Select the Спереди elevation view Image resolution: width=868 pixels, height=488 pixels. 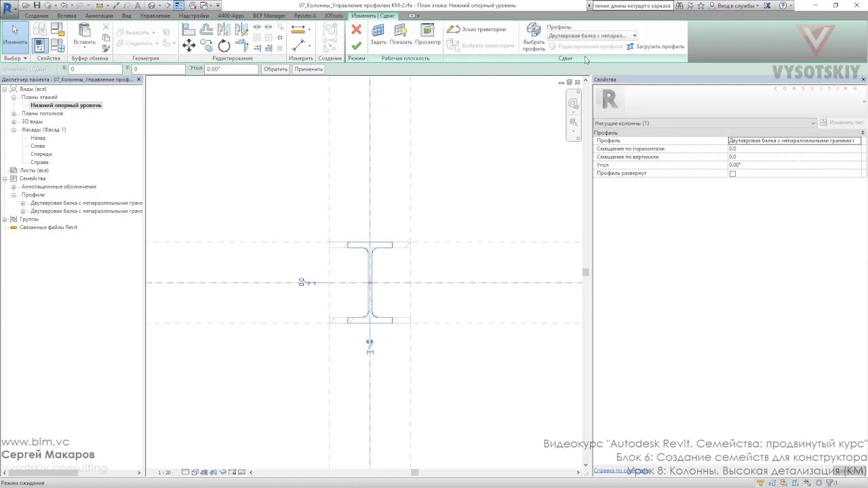[41, 154]
